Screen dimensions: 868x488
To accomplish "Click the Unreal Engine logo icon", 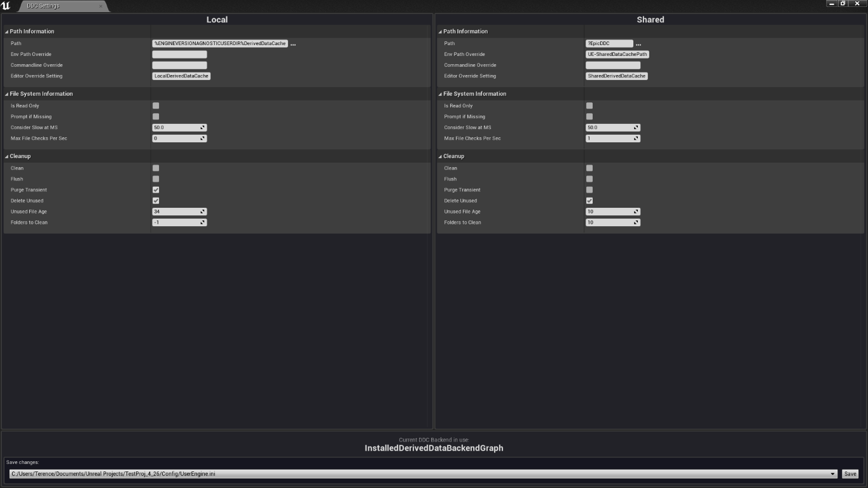I will (6, 6).
